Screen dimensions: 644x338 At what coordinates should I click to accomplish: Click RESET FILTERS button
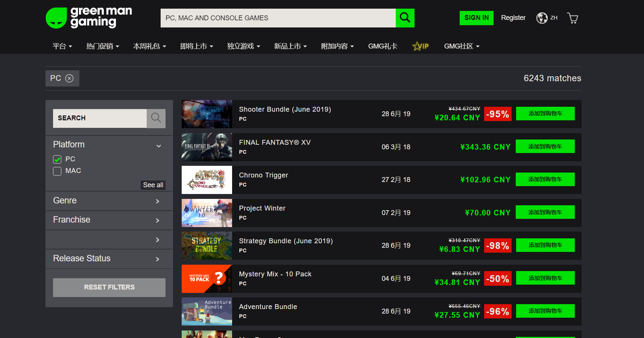click(109, 288)
